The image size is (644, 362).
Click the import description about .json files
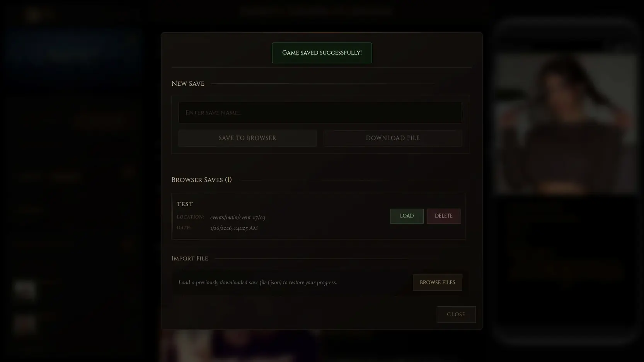pyautogui.click(x=257, y=282)
